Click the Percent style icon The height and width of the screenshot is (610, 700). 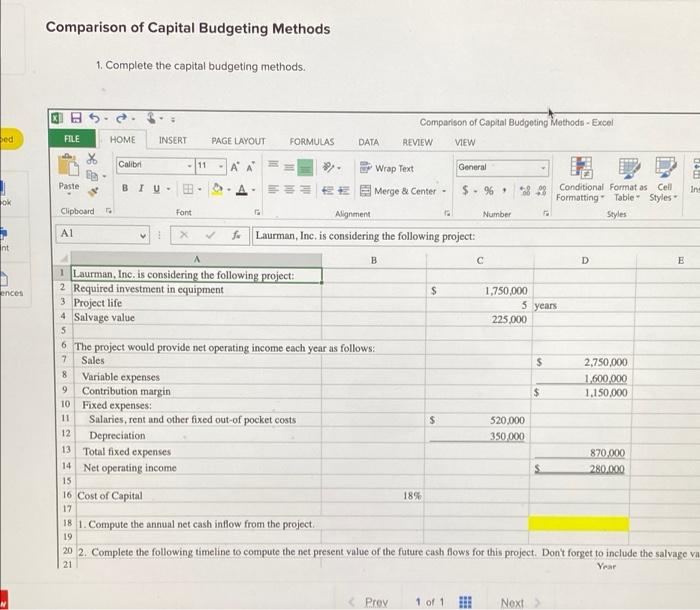pos(489,191)
